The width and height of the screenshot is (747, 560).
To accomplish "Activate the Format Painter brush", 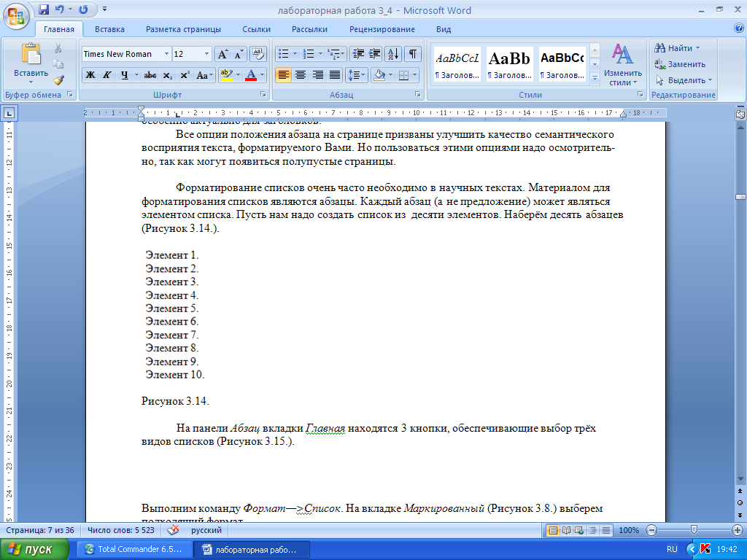I will tap(58, 80).
